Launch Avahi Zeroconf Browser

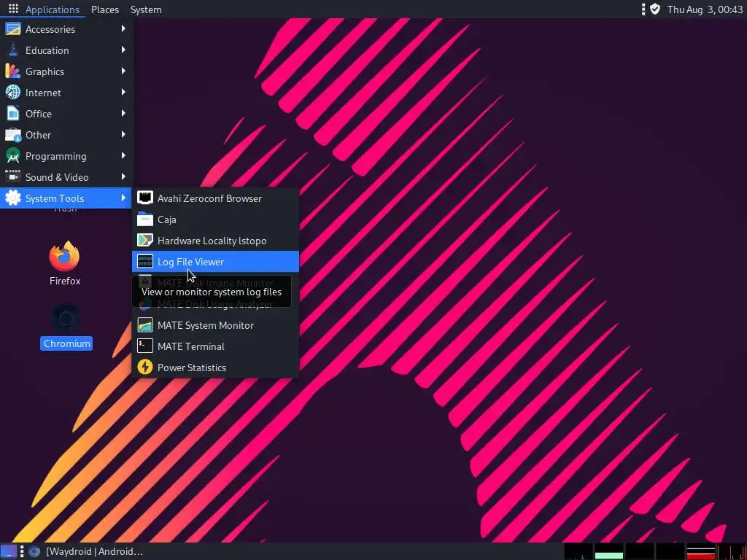click(215, 198)
